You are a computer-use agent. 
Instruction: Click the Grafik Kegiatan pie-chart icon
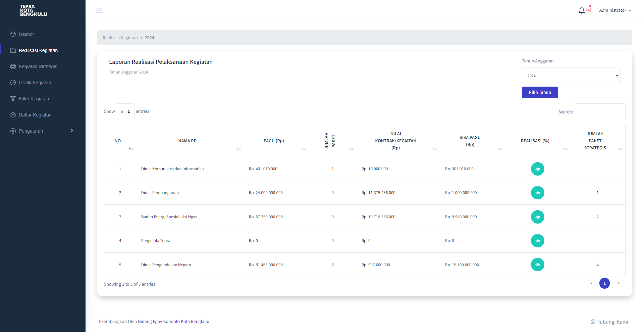click(13, 83)
